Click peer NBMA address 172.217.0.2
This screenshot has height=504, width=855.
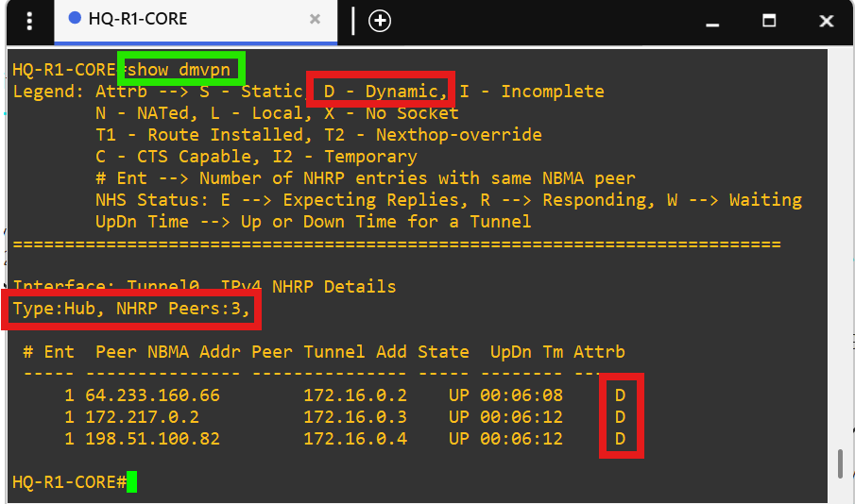[142, 417]
